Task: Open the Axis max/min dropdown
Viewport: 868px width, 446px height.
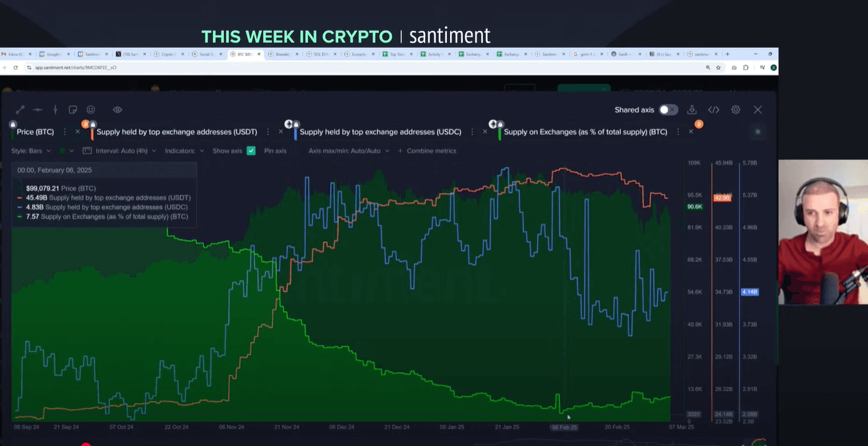Action: pyautogui.click(x=348, y=151)
